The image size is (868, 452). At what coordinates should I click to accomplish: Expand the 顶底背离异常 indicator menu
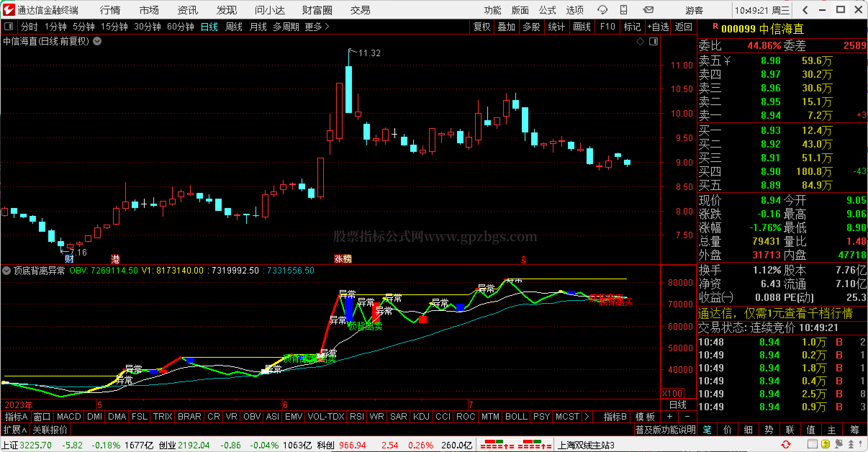tap(6, 271)
